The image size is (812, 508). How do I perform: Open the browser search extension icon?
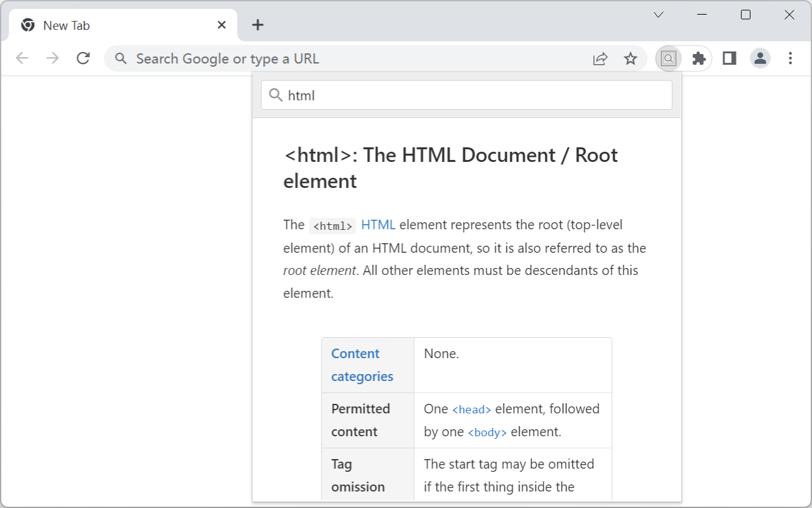(668, 58)
